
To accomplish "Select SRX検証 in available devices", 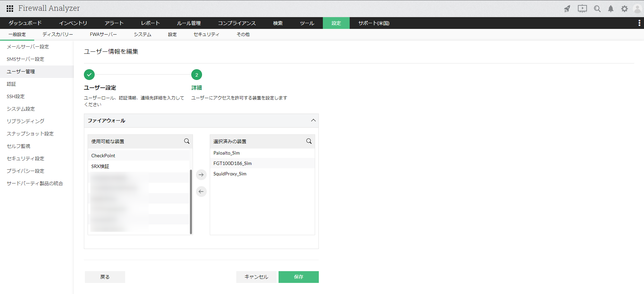I will tap(139, 166).
